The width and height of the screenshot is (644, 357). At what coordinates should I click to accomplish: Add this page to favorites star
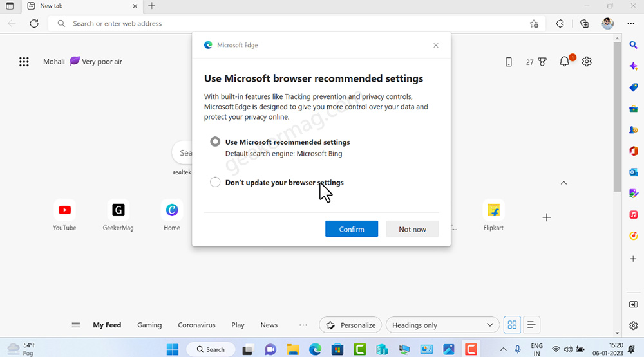(x=534, y=24)
